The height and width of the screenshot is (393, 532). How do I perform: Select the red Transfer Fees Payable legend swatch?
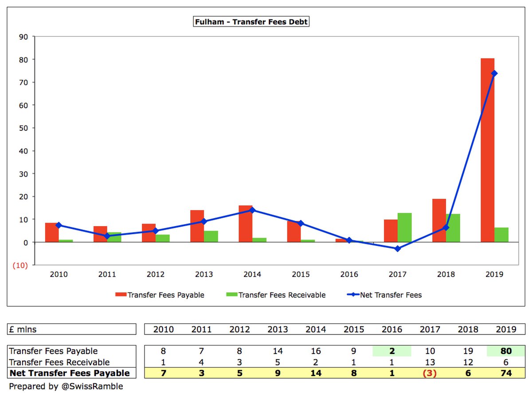(x=121, y=295)
